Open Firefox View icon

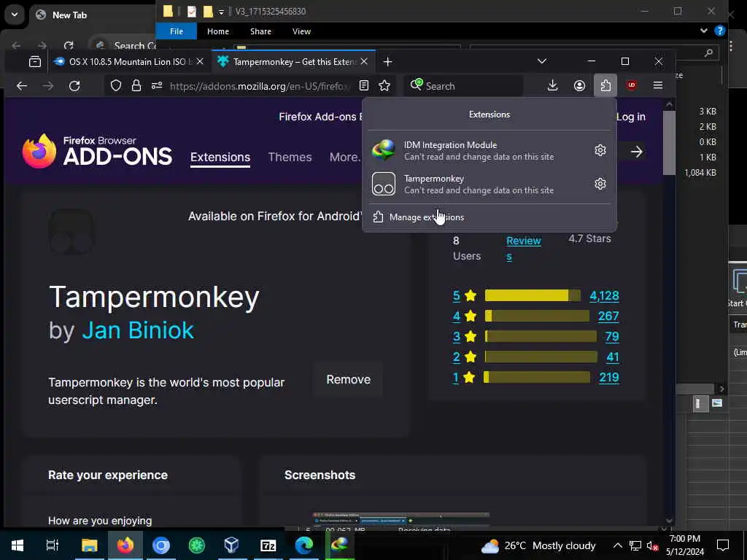(x=35, y=62)
